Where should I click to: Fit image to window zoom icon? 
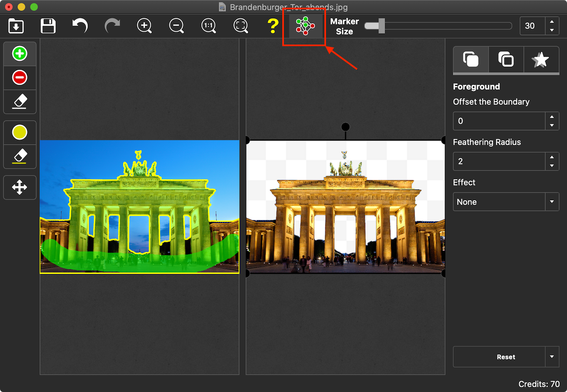point(241,26)
